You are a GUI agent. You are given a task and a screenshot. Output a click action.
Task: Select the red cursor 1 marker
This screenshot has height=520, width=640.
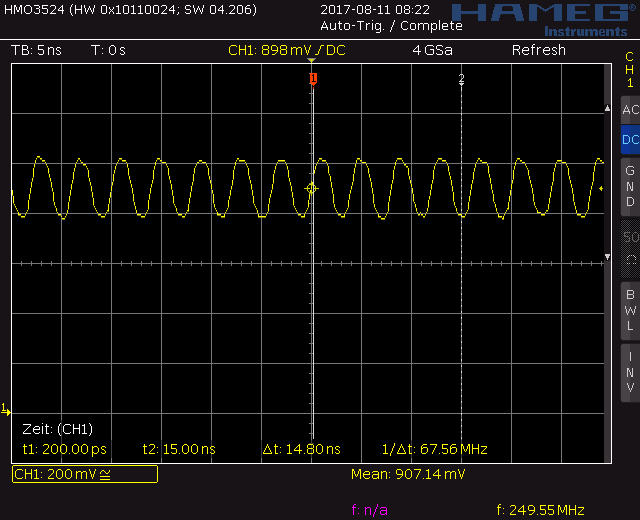pyautogui.click(x=313, y=78)
